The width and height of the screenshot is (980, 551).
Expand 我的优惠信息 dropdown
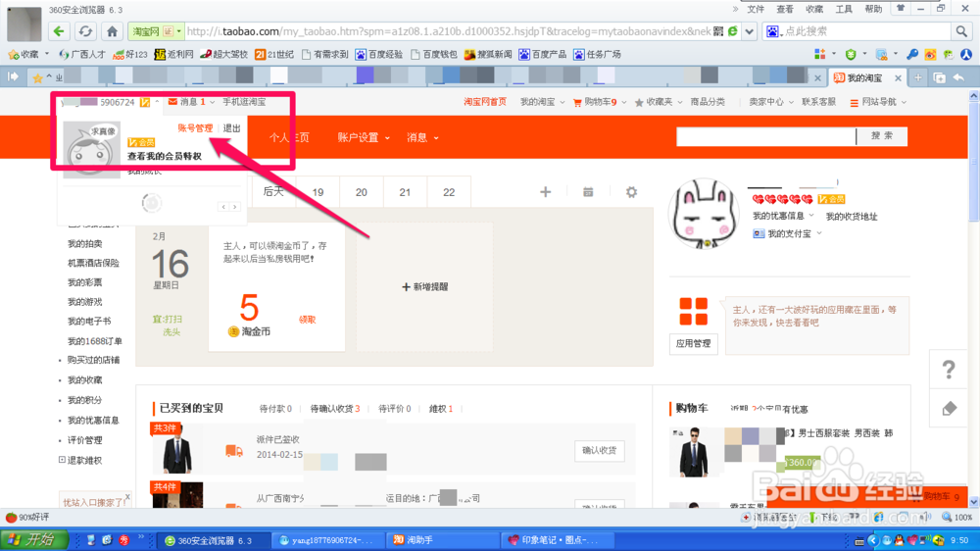point(783,216)
